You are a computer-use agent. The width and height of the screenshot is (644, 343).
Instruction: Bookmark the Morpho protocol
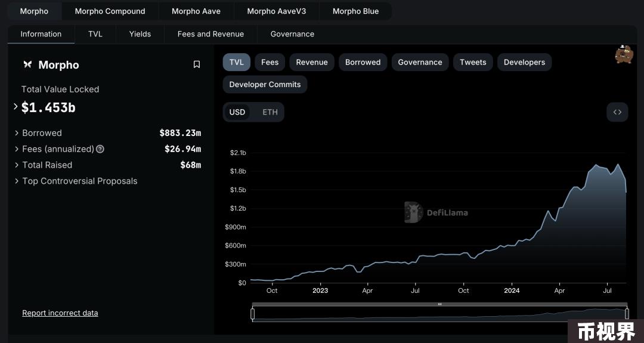197,64
